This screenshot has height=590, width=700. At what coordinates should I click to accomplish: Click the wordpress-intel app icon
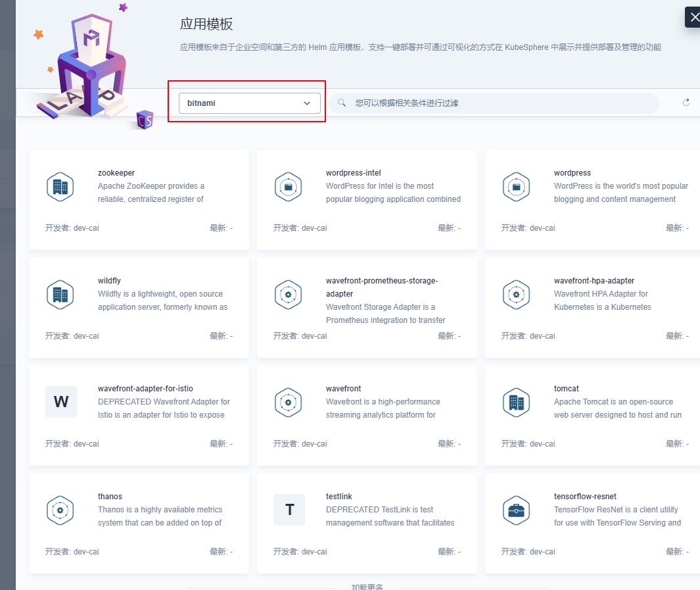tap(289, 187)
